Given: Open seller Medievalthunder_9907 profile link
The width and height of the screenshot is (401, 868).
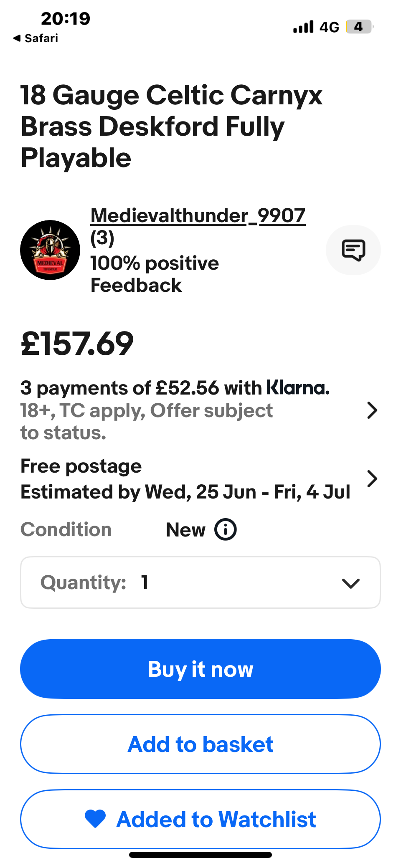Looking at the screenshot, I should pyautogui.click(x=198, y=216).
